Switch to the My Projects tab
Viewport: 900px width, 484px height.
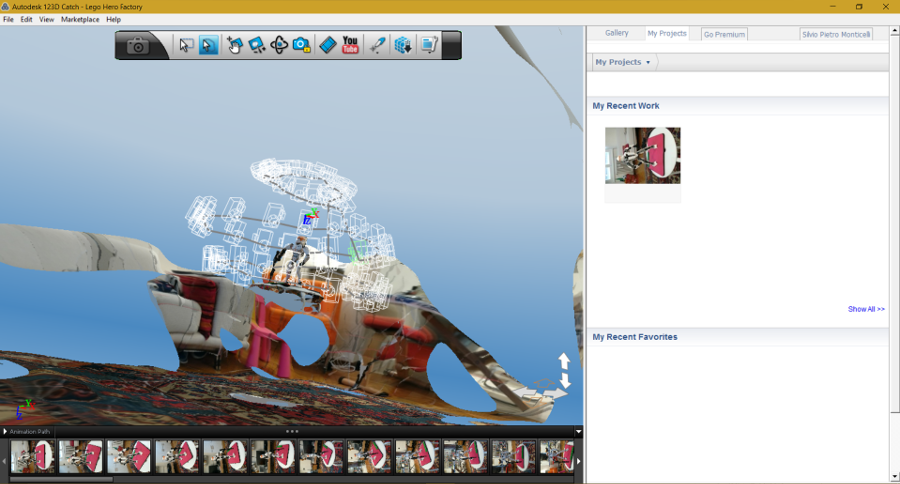click(667, 33)
